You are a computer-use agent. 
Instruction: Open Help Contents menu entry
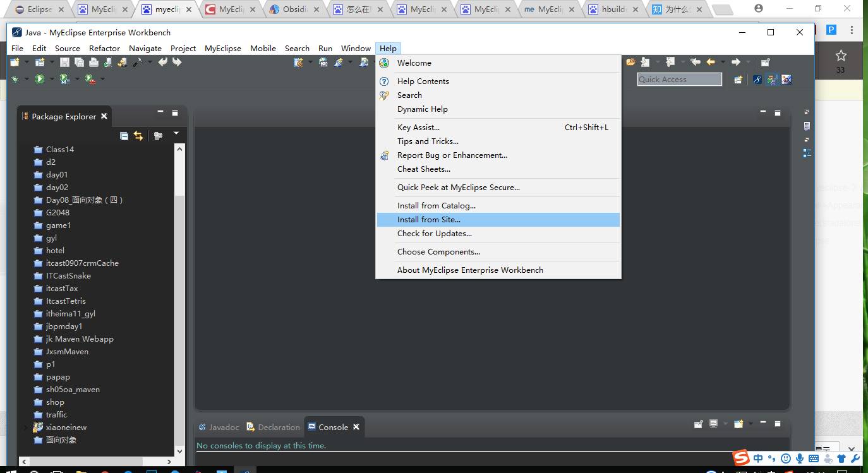(498, 81)
